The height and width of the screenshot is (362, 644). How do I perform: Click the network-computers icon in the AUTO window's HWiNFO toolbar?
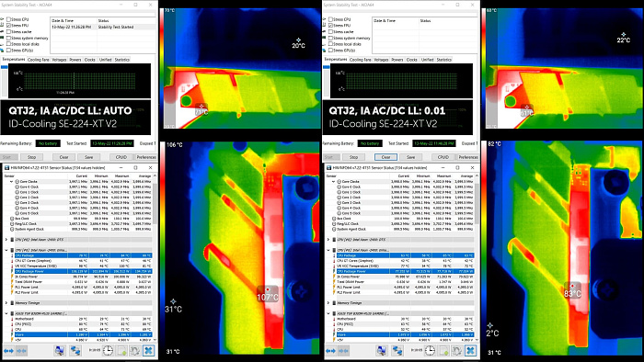75,351
